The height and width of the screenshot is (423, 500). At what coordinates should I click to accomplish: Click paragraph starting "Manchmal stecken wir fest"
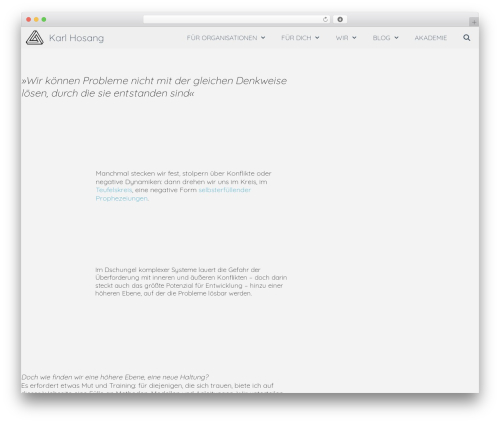[x=183, y=186]
